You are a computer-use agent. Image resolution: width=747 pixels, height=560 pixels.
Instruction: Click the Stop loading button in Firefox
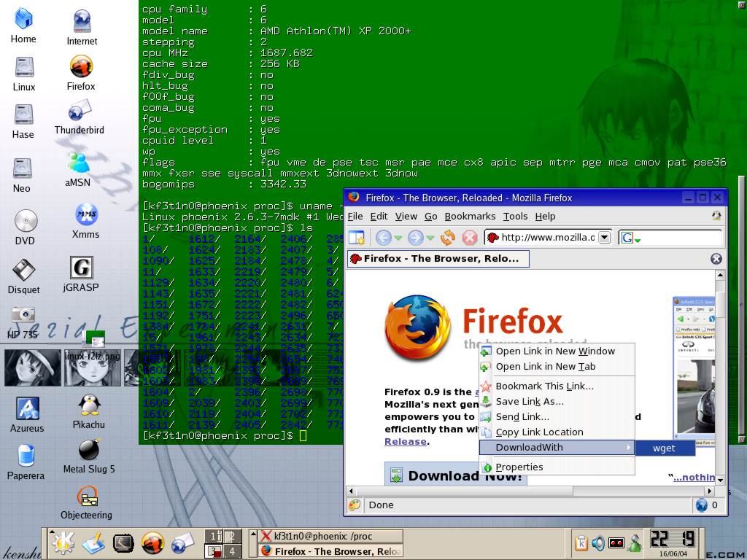coord(470,237)
